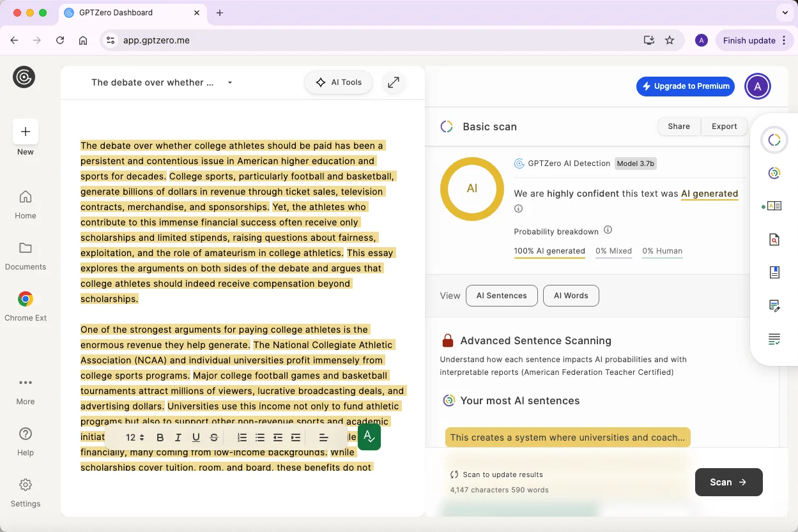Screen dimensions: 798x532
Task: Click the green grammar check 'A' icon
Action: pyautogui.click(x=369, y=437)
